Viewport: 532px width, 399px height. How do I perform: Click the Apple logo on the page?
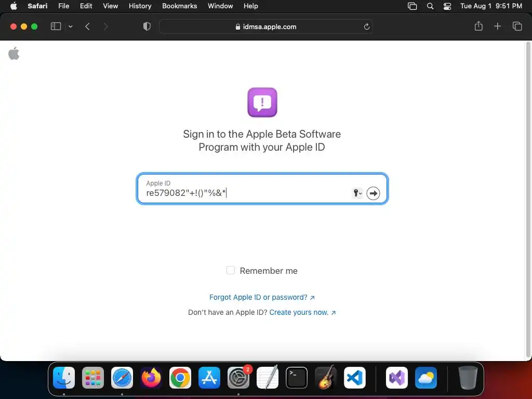tap(14, 54)
